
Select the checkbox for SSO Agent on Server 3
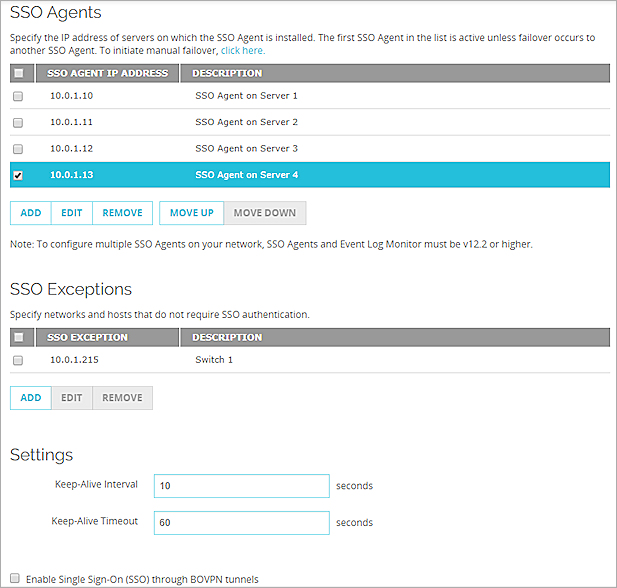[x=18, y=149]
